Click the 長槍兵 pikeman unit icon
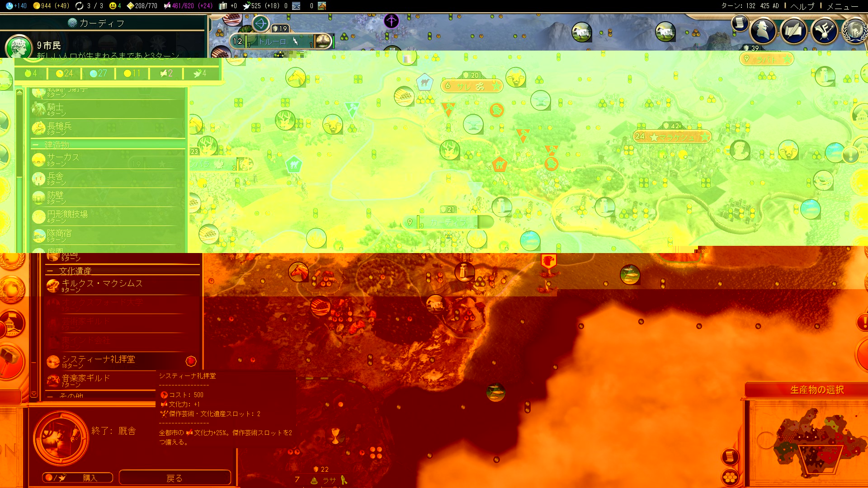Screen dimensions: 868x488 (38, 128)
